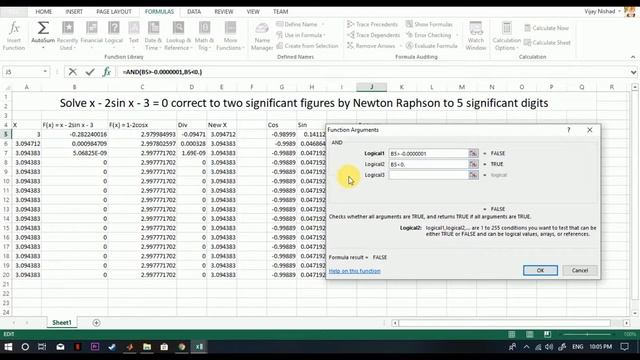Switch to the DATA tab
The height and width of the screenshot is (360, 640).
coord(194,11)
